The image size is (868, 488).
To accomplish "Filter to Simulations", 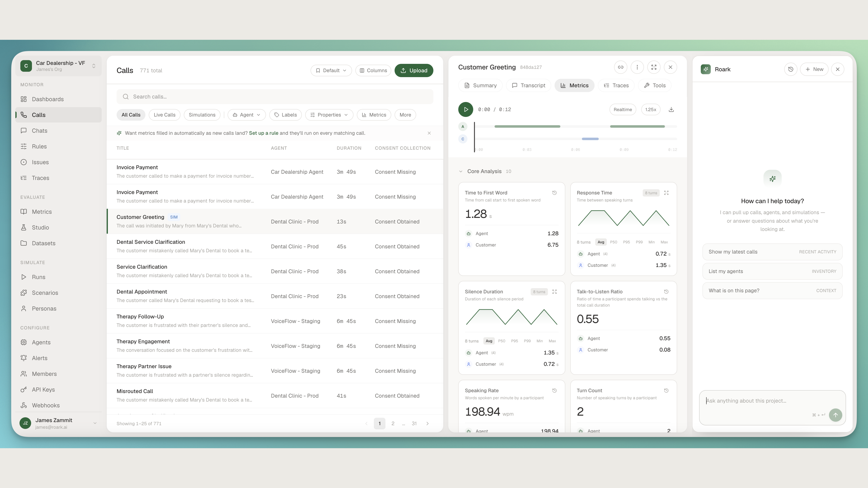I will [202, 115].
